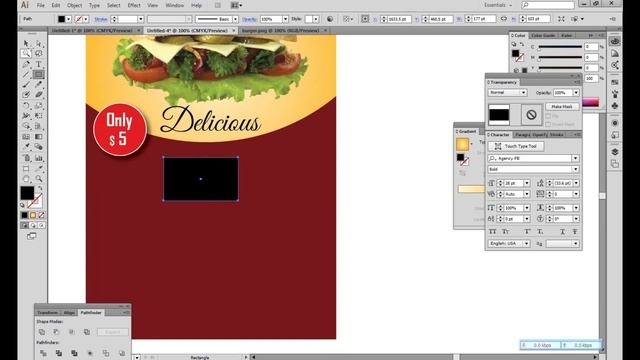Screen dimensions: 640x360
Task: Select the Artboard tool
Action: tap(26, 168)
